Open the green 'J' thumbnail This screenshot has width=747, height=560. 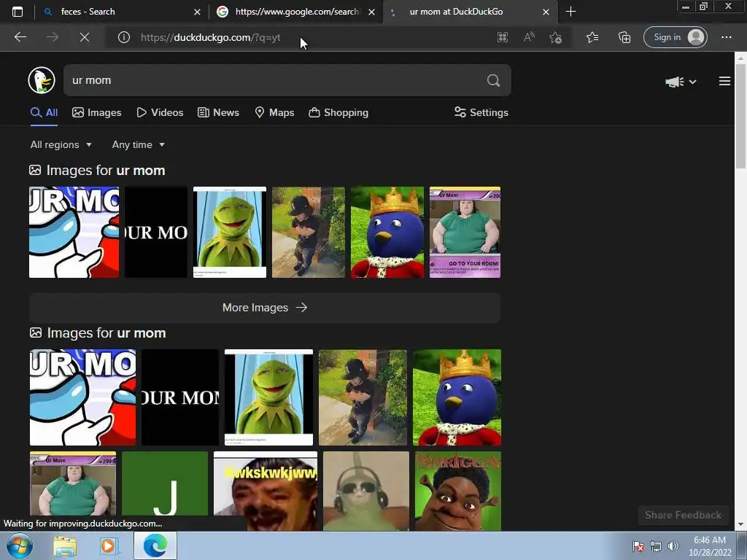pyautogui.click(x=165, y=483)
